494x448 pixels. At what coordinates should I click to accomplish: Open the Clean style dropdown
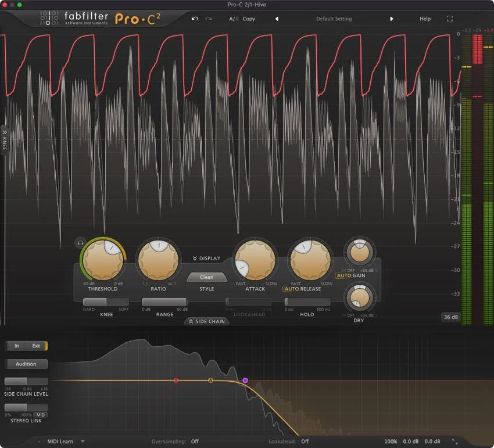pyautogui.click(x=207, y=277)
